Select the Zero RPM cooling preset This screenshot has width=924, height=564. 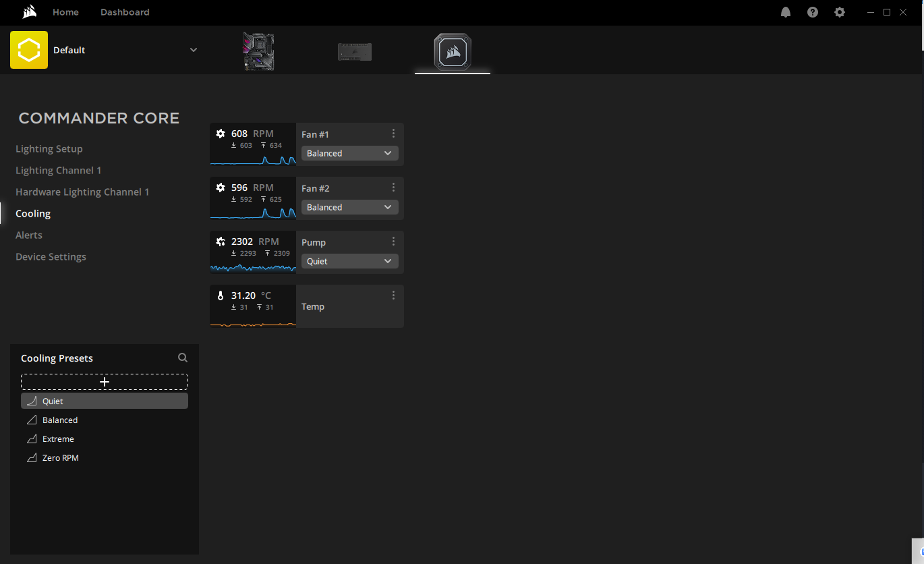(x=105, y=457)
